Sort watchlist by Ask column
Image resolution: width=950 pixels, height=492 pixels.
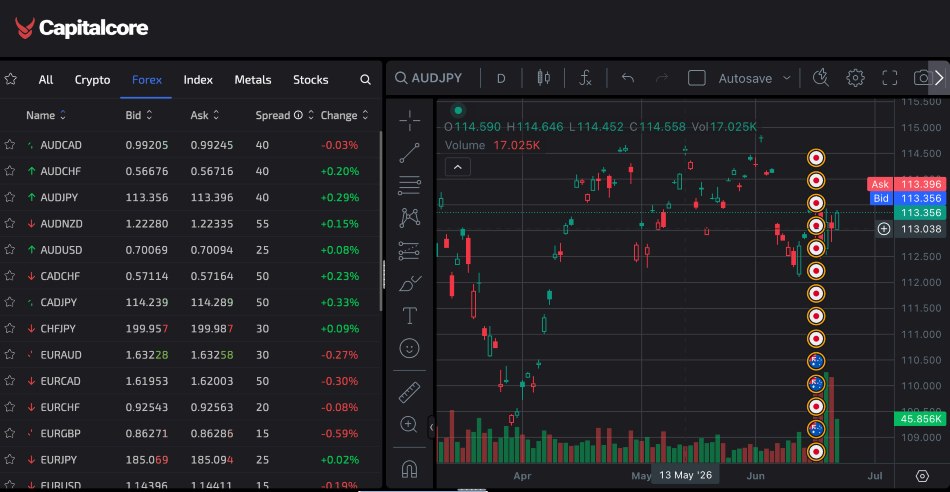point(205,115)
